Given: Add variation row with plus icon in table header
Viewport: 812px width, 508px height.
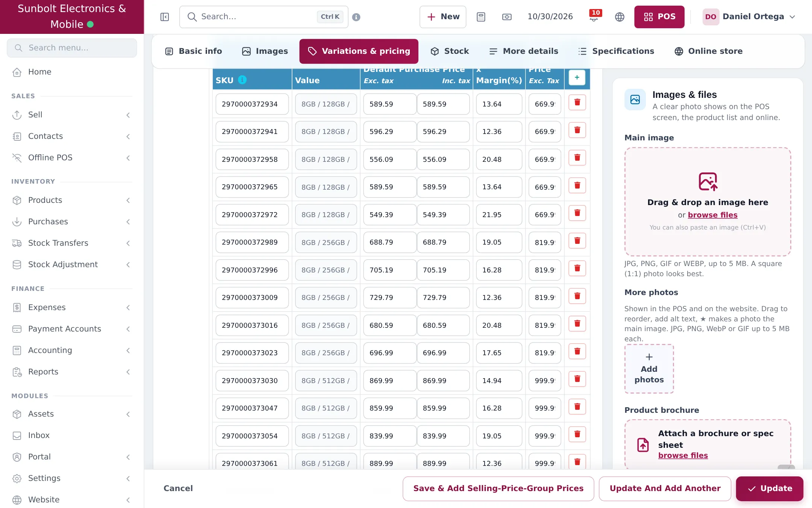Looking at the screenshot, I should point(577,78).
